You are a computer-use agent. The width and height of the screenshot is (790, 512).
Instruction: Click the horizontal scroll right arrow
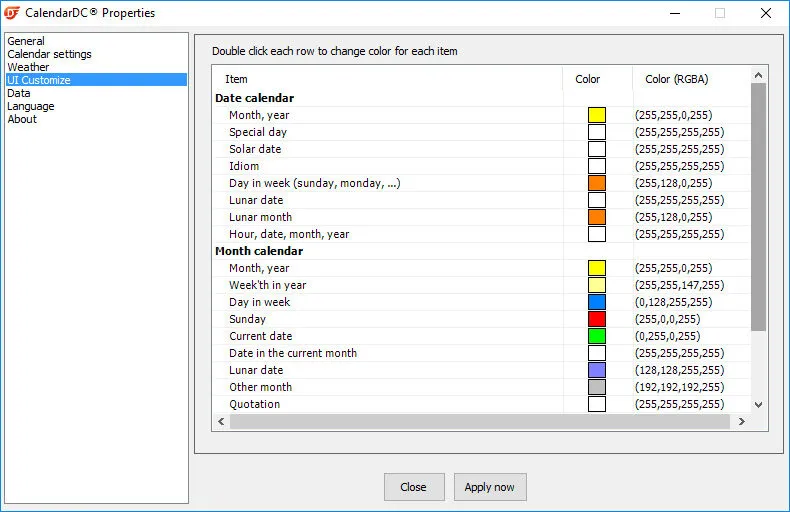pyautogui.click(x=741, y=422)
